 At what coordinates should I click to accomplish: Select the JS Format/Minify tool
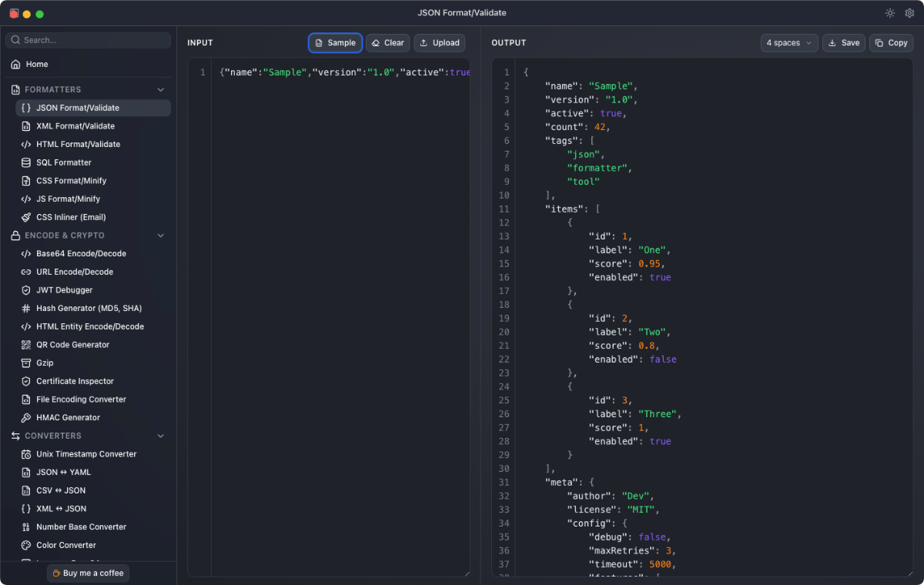point(69,199)
